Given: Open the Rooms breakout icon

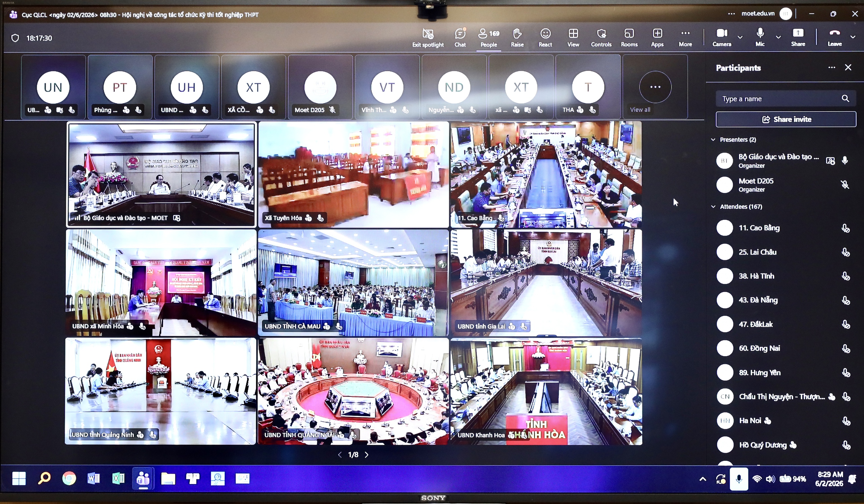Looking at the screenshot, I should [x=629, y=37].
